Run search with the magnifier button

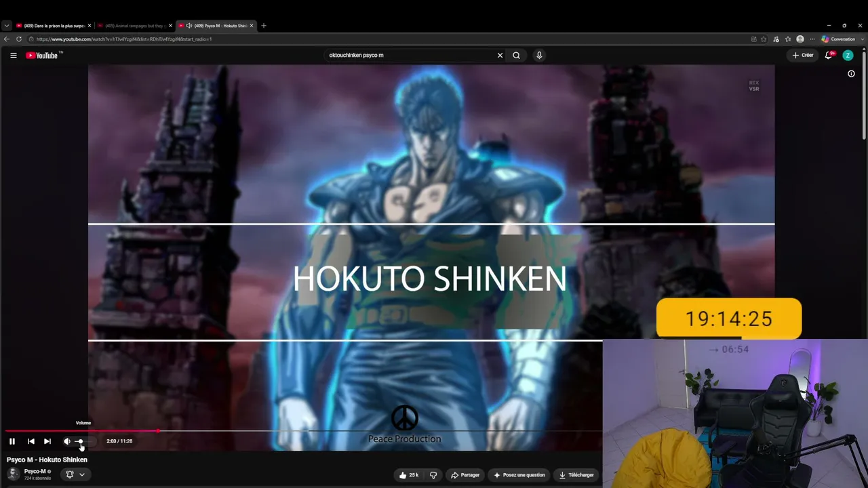pos(517,56)
